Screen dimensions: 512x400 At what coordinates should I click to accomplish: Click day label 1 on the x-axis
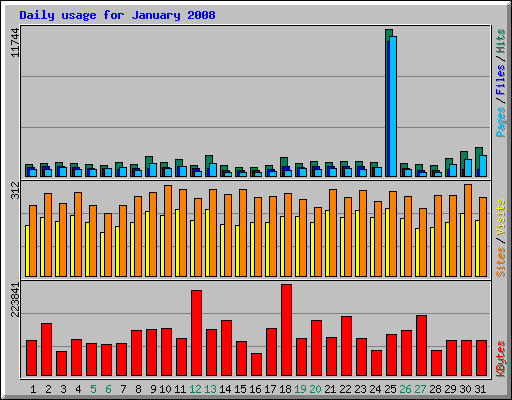33,389
